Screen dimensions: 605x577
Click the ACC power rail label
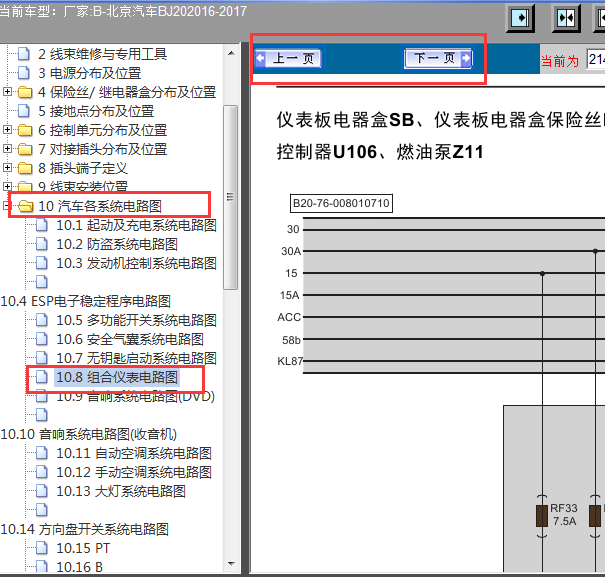click(x=289, y=317)
